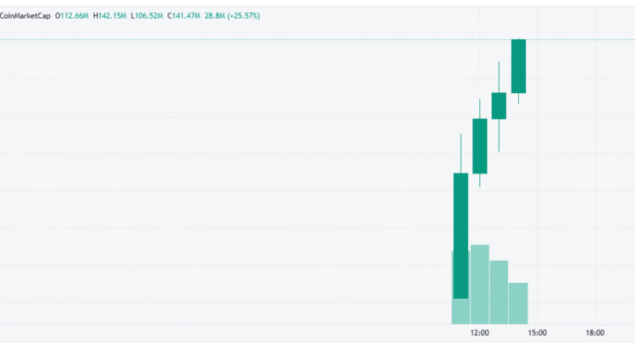
Task: Click the upper wick of first candlestick
Action: (461, 152)
